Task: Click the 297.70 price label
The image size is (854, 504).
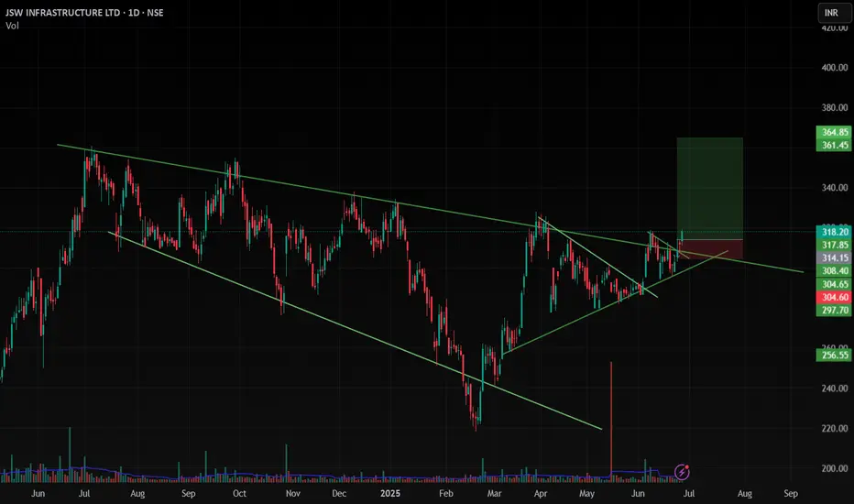Action: point(834,310)
